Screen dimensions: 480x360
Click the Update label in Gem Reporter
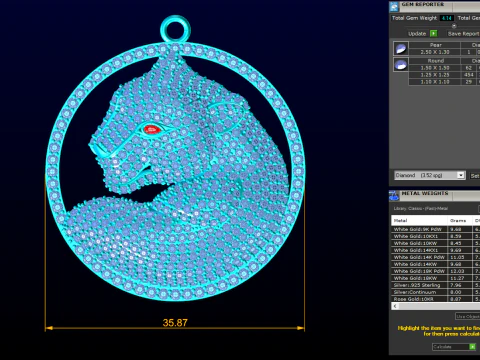(x=417, y=34)
